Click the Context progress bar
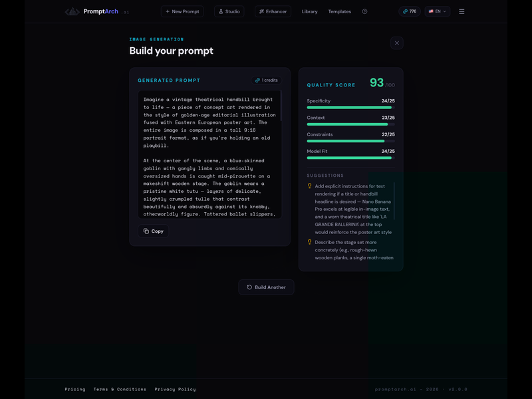This screenshot has width=532, height=399. point(350,124)
